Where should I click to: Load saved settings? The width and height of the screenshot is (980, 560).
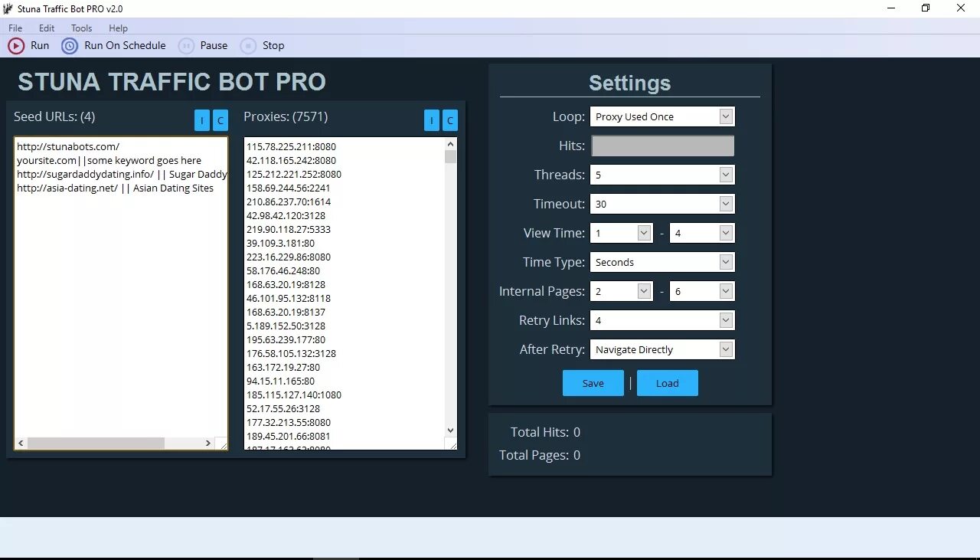(x=668, y=383)
